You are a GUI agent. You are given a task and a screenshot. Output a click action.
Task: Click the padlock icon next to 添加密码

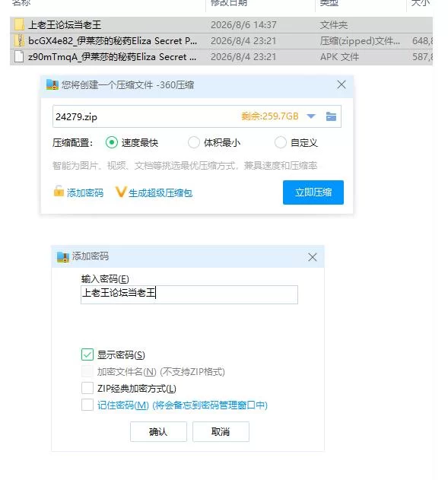coord(59,191)
